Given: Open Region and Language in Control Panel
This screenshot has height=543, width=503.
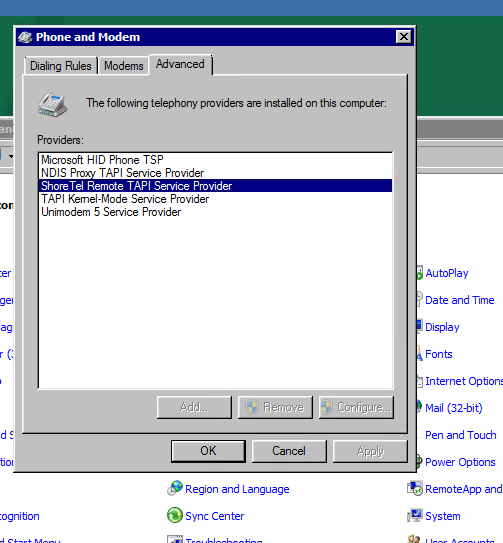Looking at the screenshot, I should (x=237, y=489).
